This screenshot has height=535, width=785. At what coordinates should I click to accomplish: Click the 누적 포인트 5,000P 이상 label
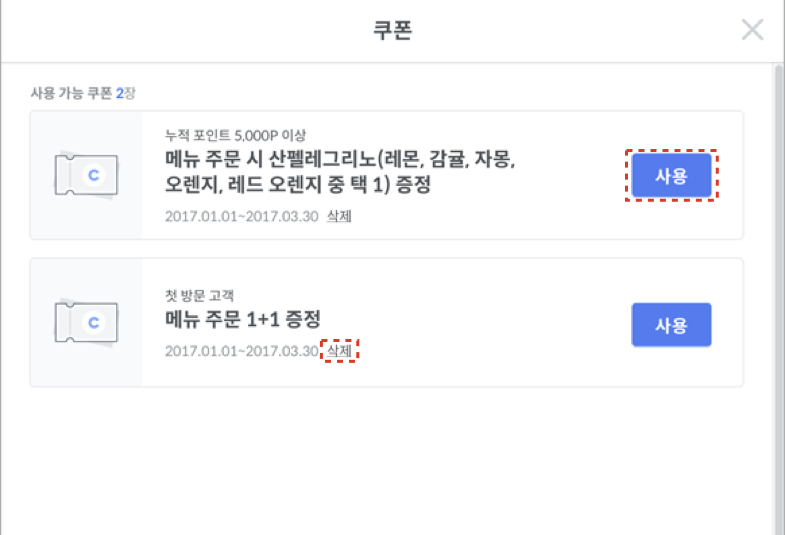click(x=235, y=135)
